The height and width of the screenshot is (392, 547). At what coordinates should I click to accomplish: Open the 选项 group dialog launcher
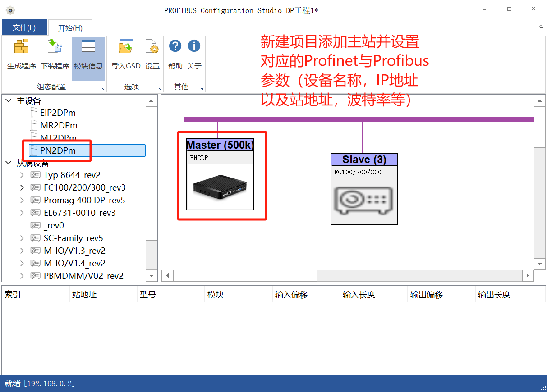(159, 88)
